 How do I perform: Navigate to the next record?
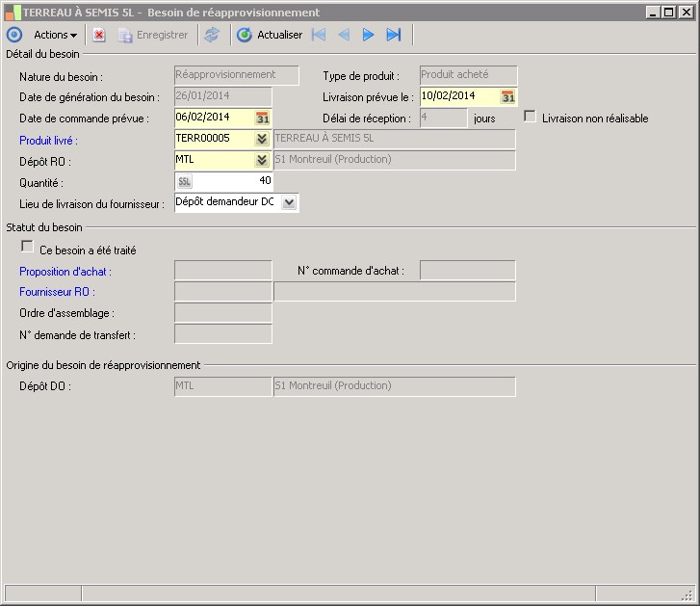[368, 35]
